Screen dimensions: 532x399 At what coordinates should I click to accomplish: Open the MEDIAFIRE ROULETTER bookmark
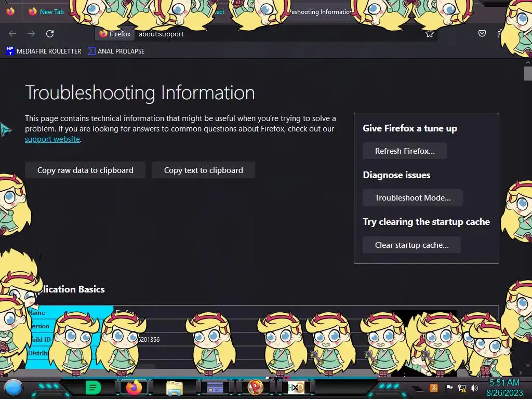pos(44,51)
